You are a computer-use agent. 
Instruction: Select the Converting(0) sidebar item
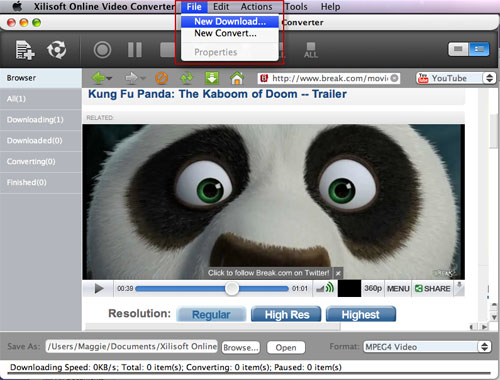point(41,162)
